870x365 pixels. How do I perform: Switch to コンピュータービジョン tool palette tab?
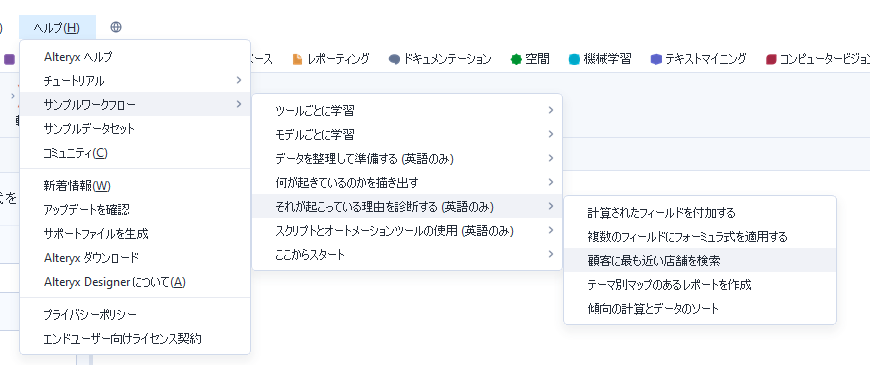click(817, 59)
